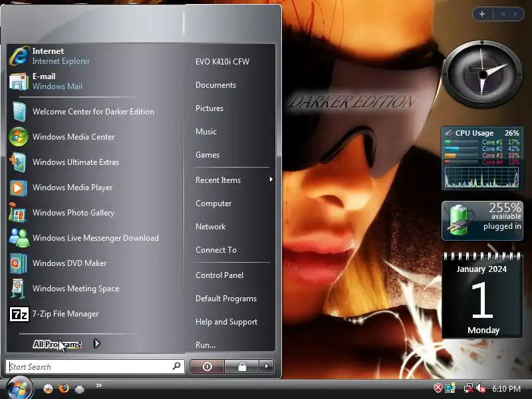The image size is (532, 399).
Task: Click the 'Internet Explorer' subtitle text
Action: coord(61,61)
